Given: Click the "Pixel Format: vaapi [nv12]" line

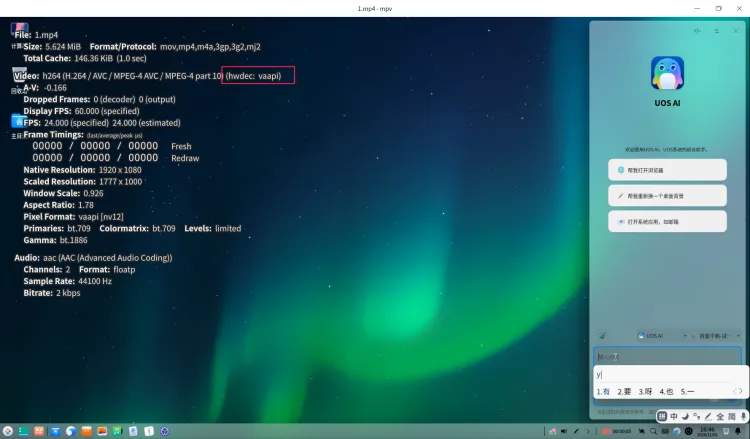Looking at the screenshot, I should coord(73,217).
